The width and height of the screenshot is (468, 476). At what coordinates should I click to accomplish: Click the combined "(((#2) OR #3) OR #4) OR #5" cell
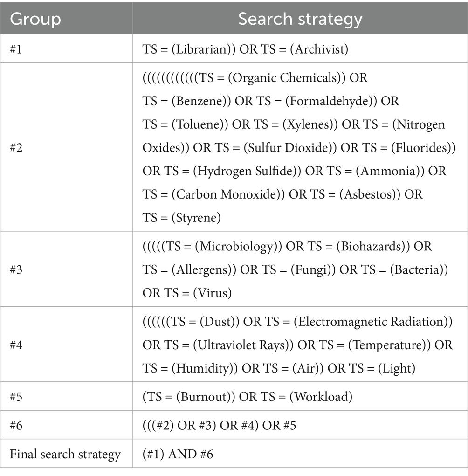(220, 425)
